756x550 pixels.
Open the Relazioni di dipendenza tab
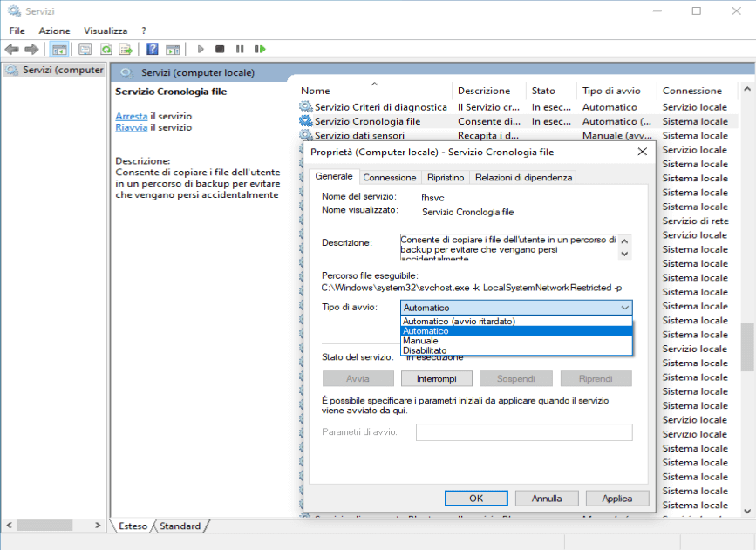(523, 178)
